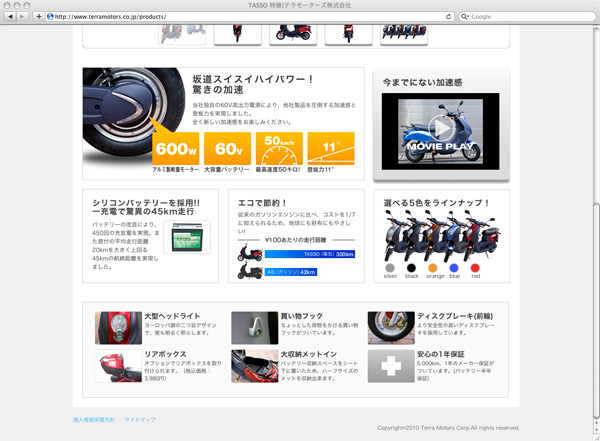Click the warranty cross icon

coord(391,366)
